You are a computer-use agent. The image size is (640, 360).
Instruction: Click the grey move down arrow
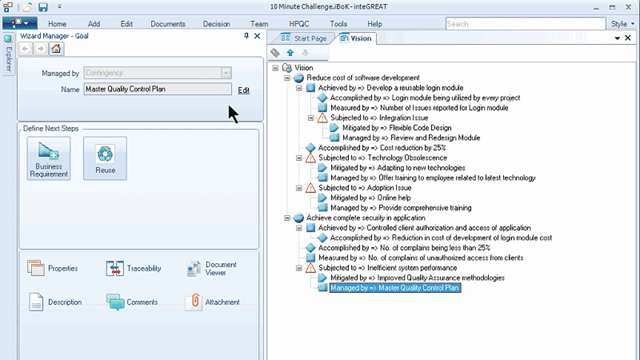pos(305,53)
